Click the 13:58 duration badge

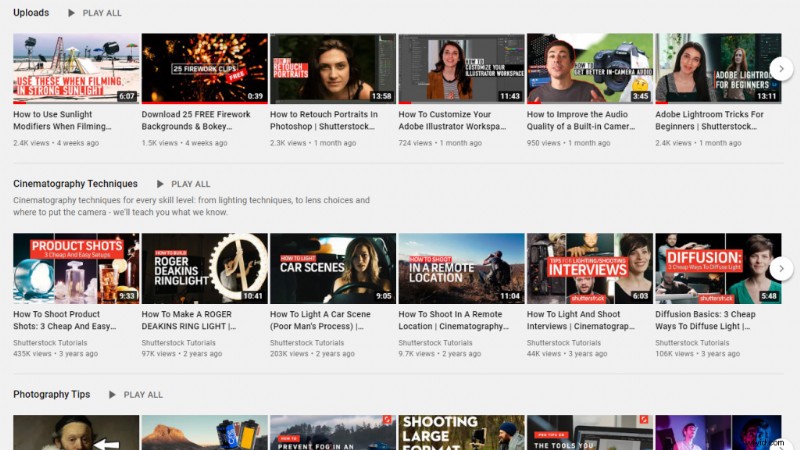(381, 96)
